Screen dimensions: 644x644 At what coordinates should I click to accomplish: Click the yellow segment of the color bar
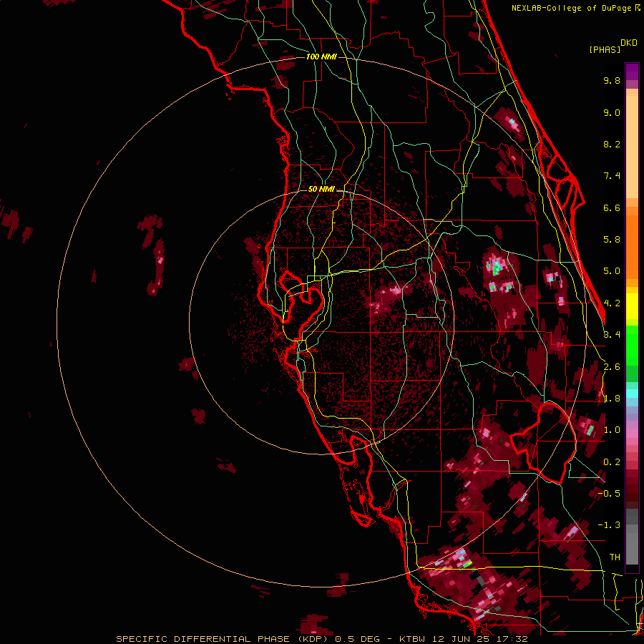pos(632,306)
